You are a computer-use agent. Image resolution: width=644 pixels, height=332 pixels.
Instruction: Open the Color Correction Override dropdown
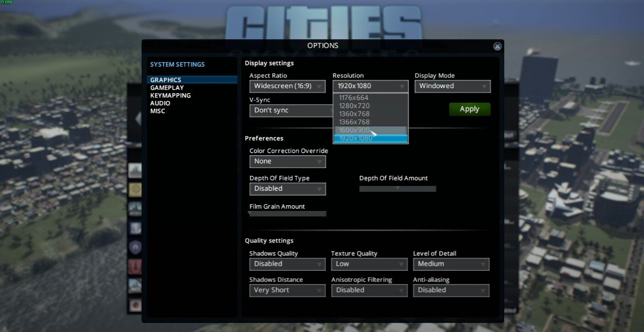[287, 162]
